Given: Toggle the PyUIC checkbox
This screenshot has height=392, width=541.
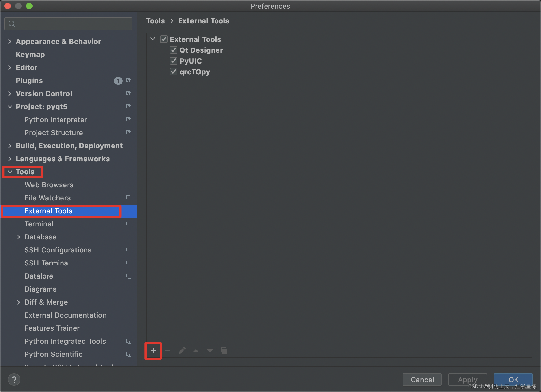Looking at the screenshot, I should 174,61.
